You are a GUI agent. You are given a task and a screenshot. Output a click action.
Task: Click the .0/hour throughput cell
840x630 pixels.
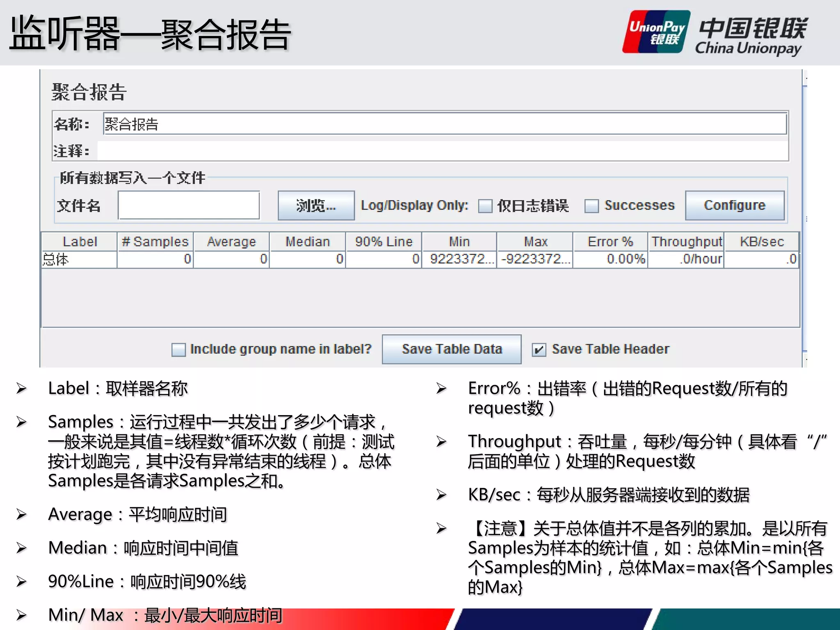[686, 259]
